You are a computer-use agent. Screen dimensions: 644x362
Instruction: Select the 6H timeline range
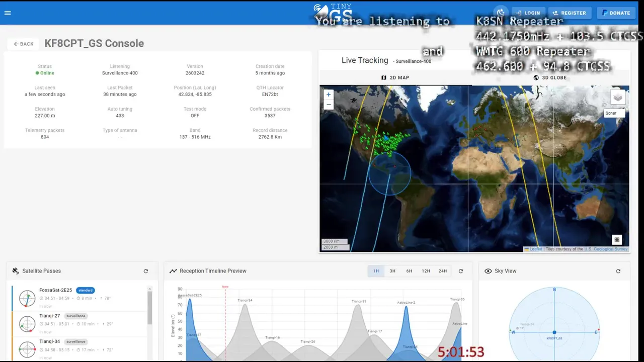pos(409,271)
